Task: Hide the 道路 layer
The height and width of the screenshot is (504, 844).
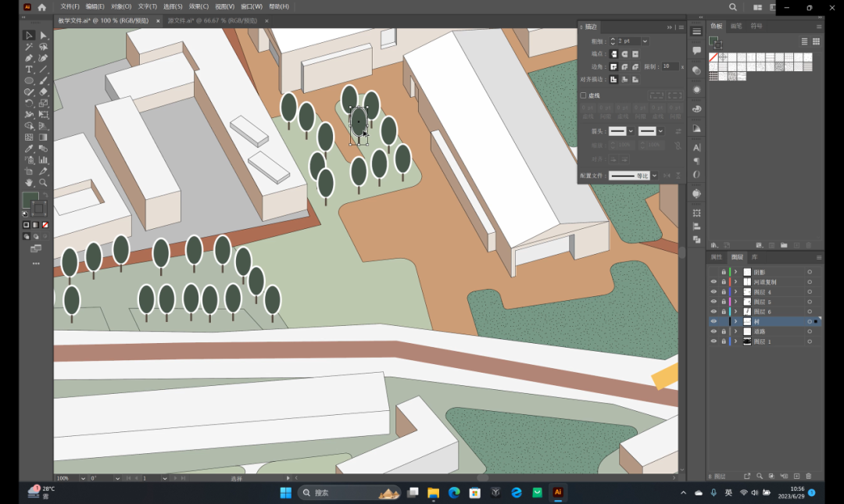Action: pos(713,331)
